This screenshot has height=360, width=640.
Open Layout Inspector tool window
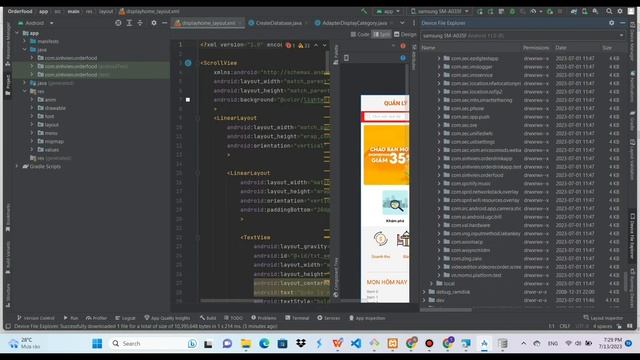pyautogui.click(x=603, y=318)
